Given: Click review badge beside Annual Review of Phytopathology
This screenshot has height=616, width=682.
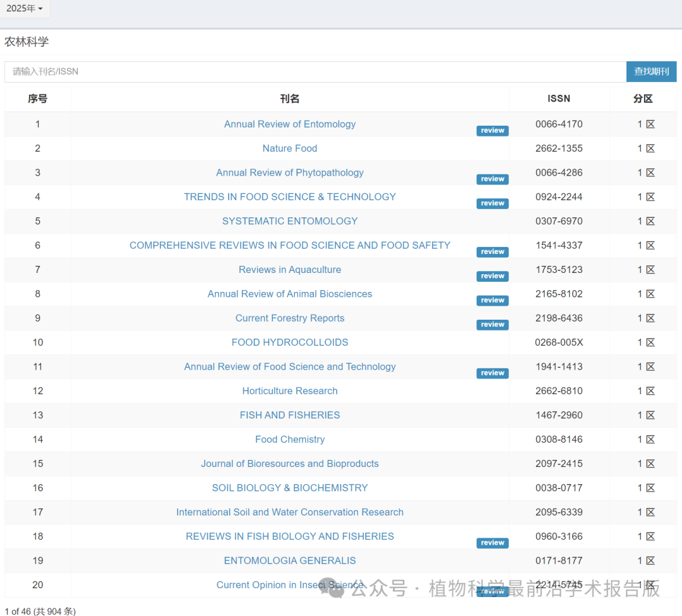Looking at the screenshot, I should coord(492,179).
